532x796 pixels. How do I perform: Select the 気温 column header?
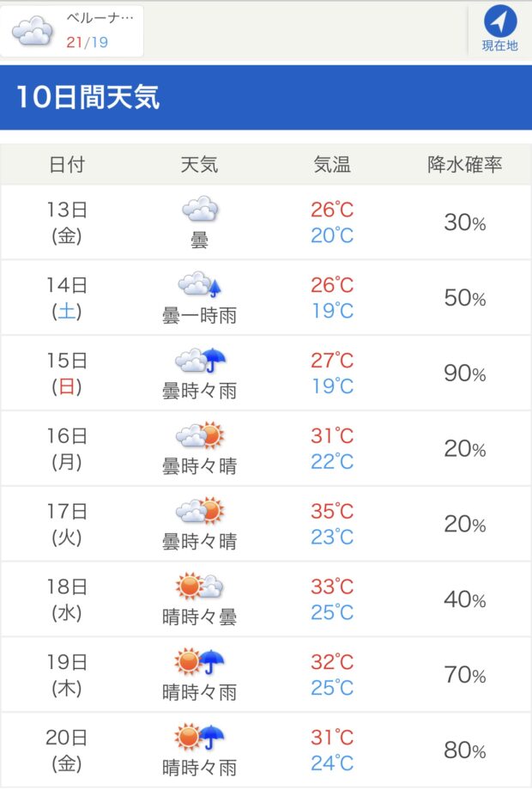click(332, 165)
